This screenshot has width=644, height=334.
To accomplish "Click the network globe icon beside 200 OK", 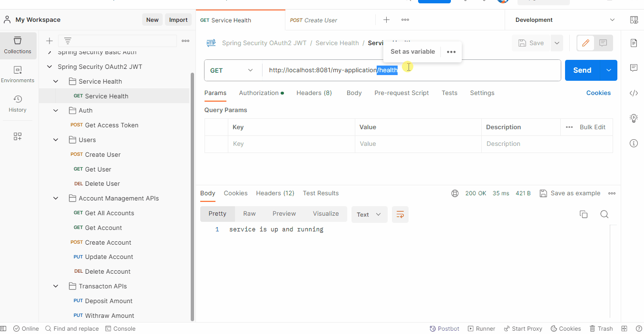I will coord(455,193).
